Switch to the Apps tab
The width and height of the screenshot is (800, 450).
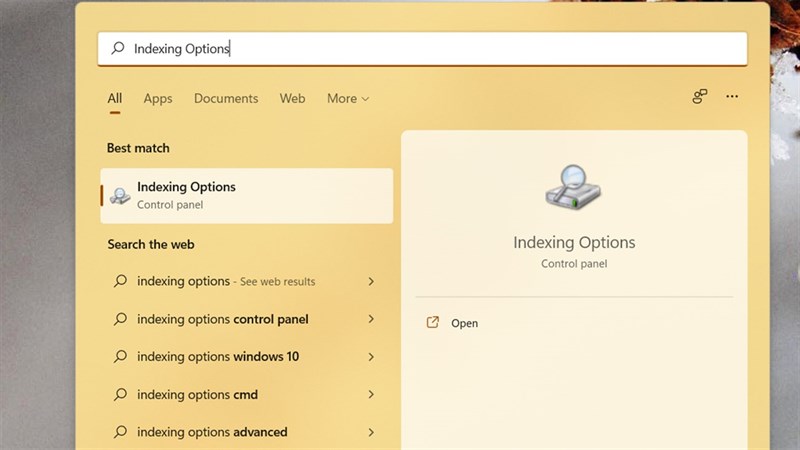(x=158, y=98)
